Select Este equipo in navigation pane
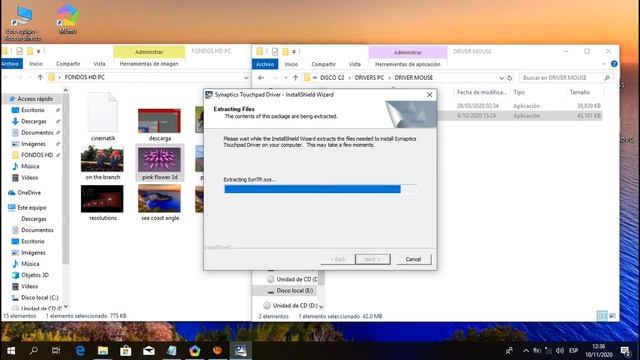Viewport: 640px width, 360px height. [31, 208]
